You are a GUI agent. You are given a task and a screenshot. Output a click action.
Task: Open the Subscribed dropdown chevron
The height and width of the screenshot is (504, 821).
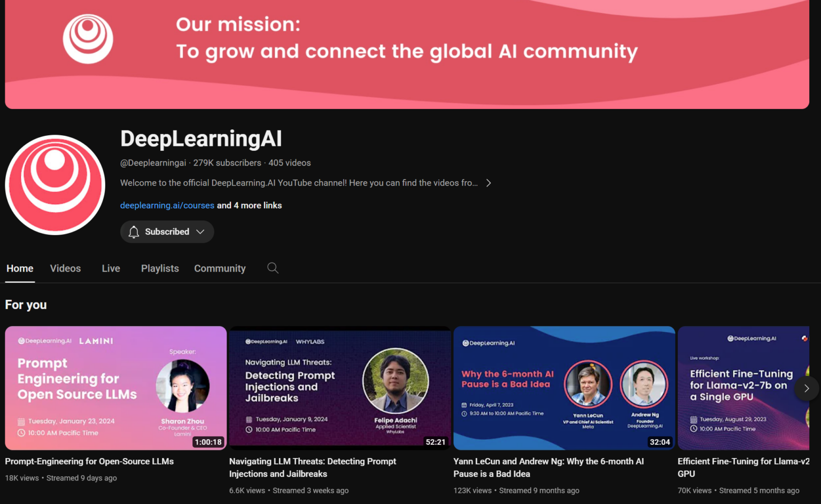pyautogui.click(x=200, y=231)
